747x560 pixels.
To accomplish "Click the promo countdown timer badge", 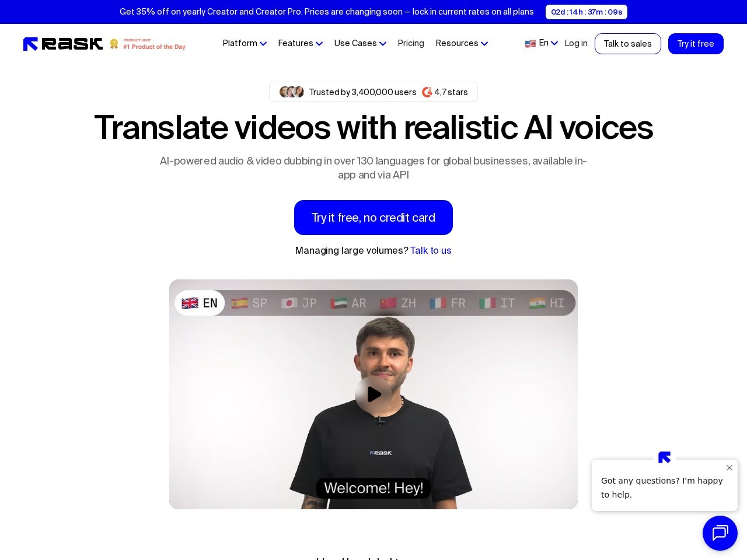I will (x=587, y=12).
